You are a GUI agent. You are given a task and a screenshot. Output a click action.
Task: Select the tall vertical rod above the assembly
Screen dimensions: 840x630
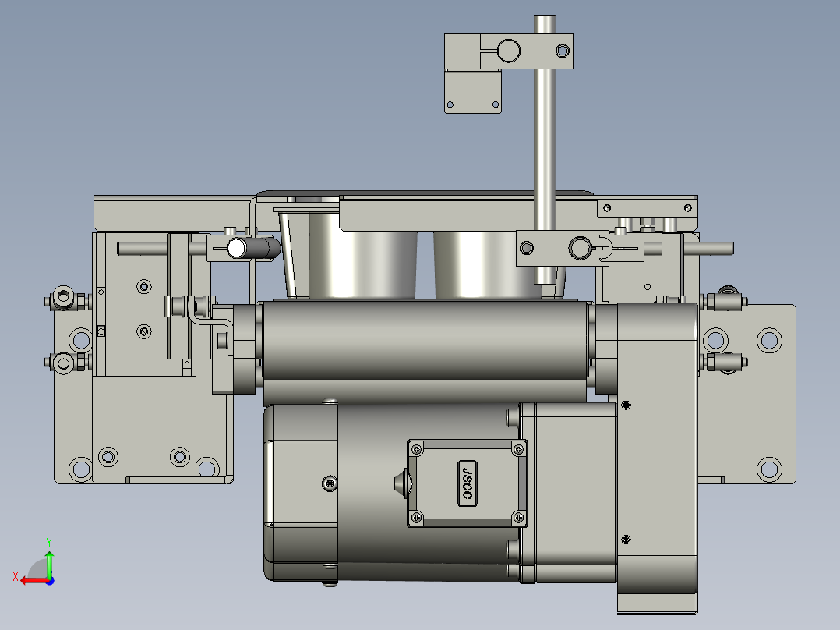544,149
